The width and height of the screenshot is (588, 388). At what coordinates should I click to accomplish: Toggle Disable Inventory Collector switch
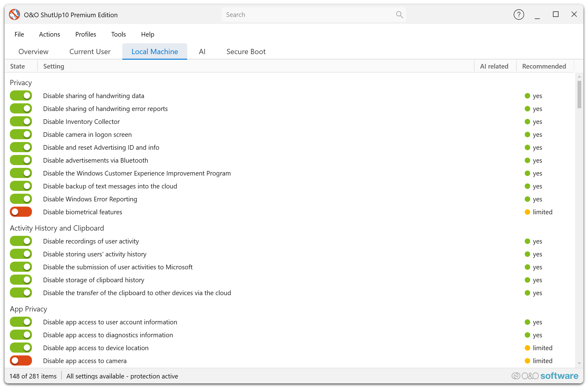pyautogui.click(x=21, y=121)
